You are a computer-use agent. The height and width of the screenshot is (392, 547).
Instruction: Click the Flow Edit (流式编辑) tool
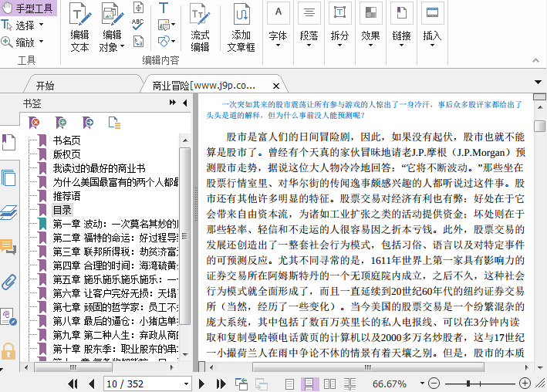click(200, 29)
